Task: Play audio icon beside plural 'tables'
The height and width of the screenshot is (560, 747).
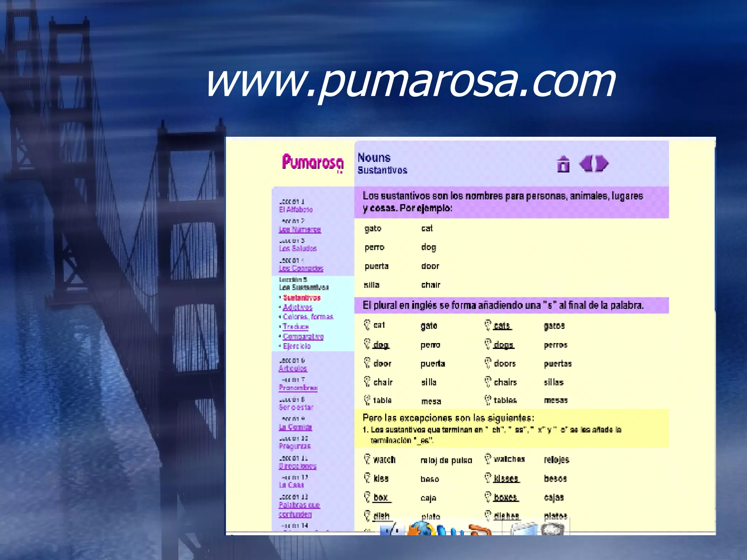Action: coord(488,400)
